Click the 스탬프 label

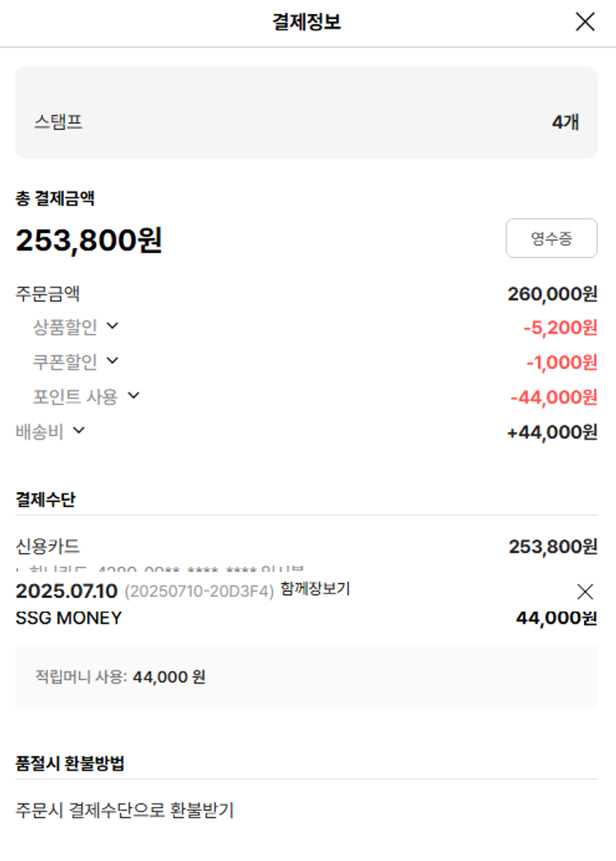[x=58, y=122]
